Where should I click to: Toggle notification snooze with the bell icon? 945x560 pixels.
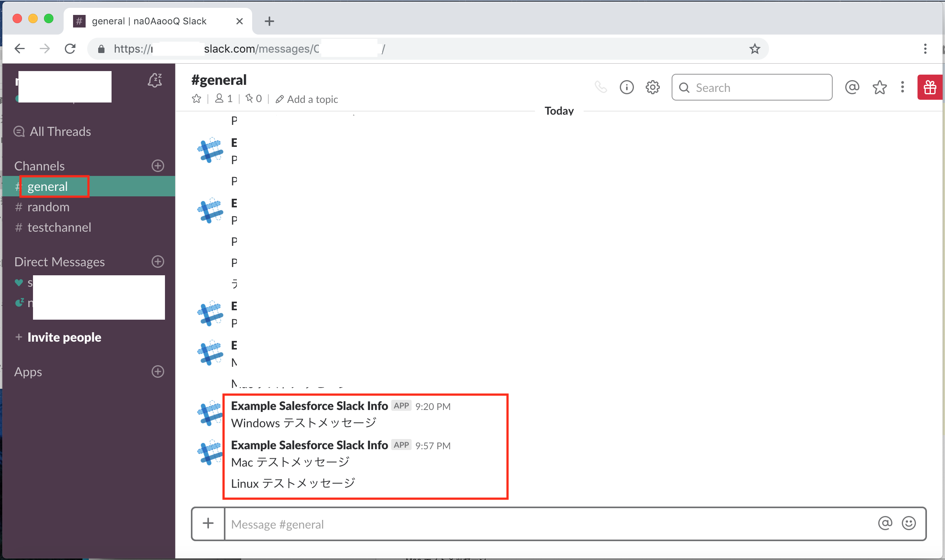[x=155, y=81]
